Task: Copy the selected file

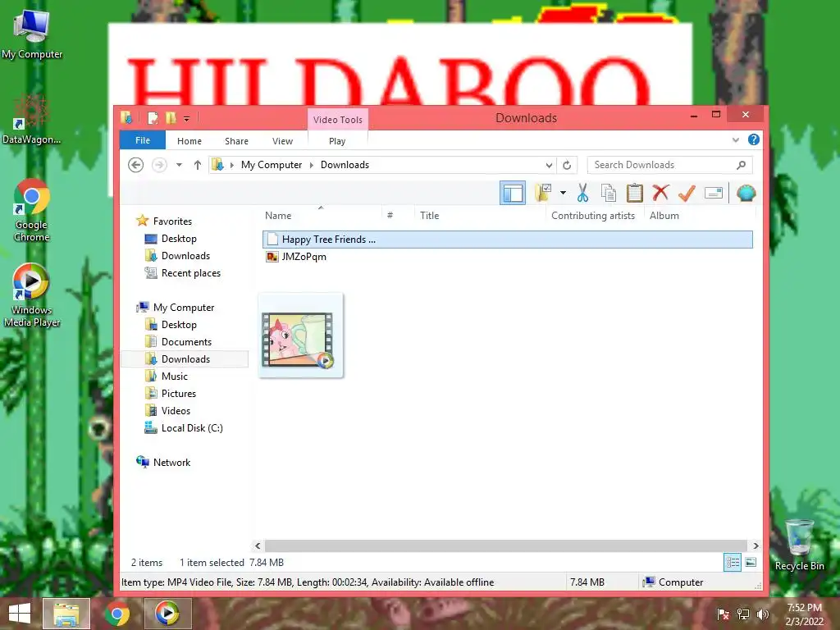Action: click(608, 193)
